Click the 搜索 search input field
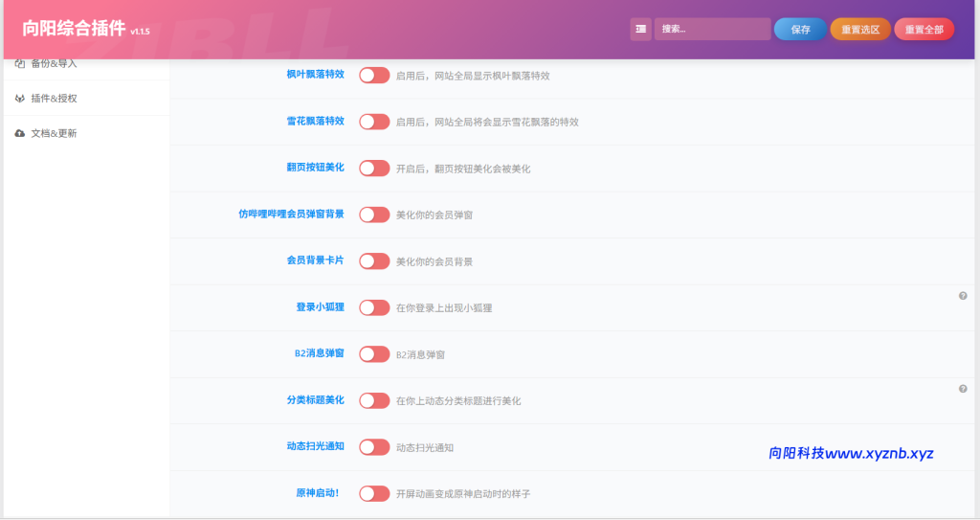 tap(712, 29)
